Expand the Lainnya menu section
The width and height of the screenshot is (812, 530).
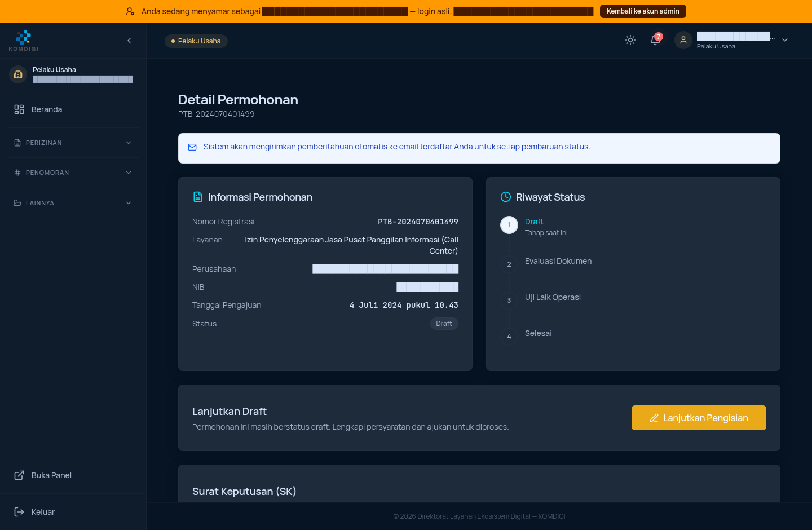coord(73,203)
